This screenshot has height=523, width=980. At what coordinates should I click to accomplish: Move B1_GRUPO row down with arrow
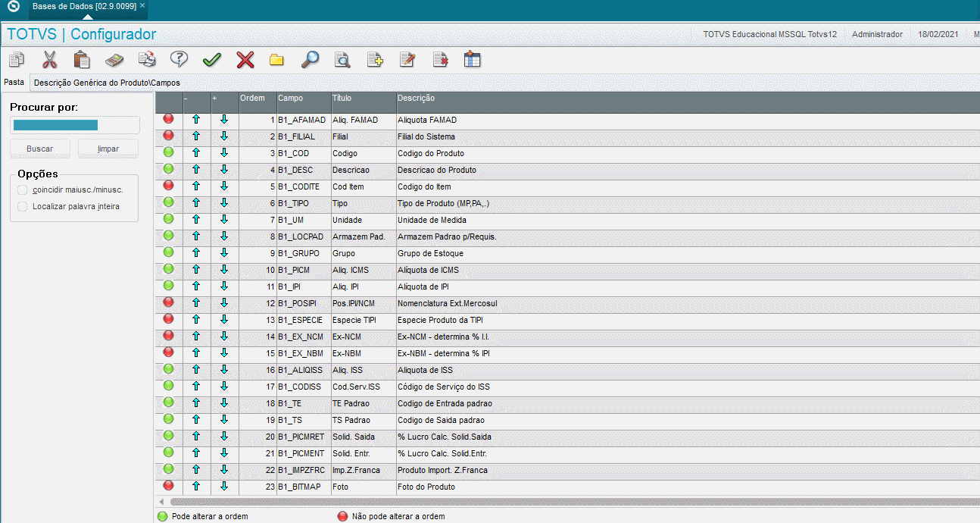coord(224,253)
